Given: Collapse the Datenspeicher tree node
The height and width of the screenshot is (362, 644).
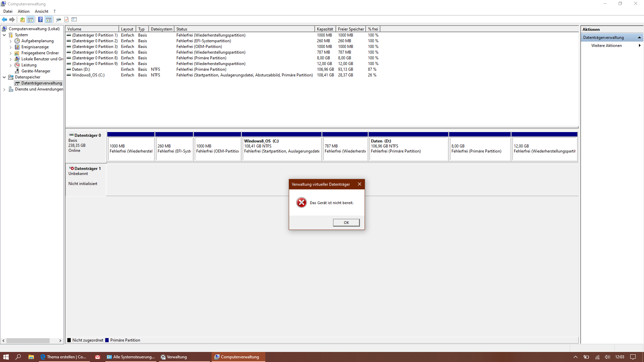Looking at the screenshot, I should (x=4, y=77).
